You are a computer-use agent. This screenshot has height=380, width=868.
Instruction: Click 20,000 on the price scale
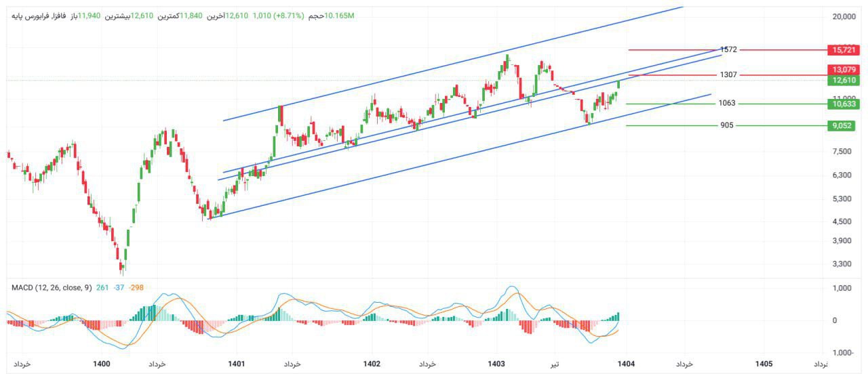coord(844,17)
